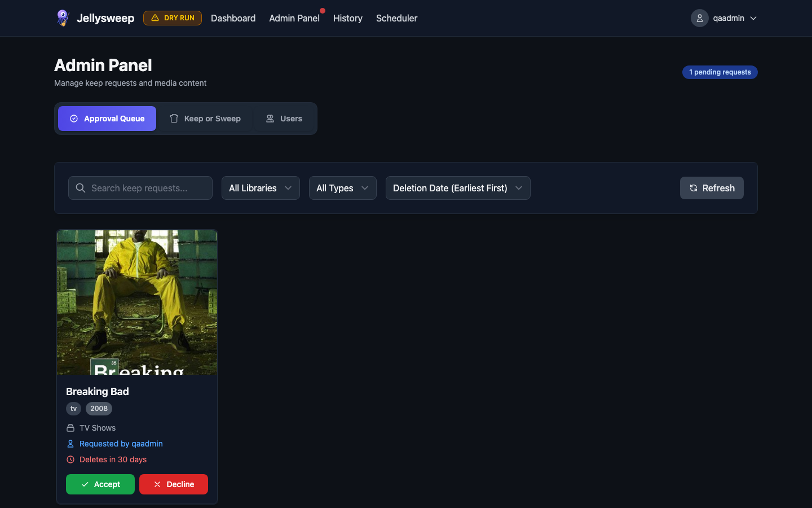Focus the Search keep requests field
Screen dimensions: 812x508
click(x=140, y=188)
